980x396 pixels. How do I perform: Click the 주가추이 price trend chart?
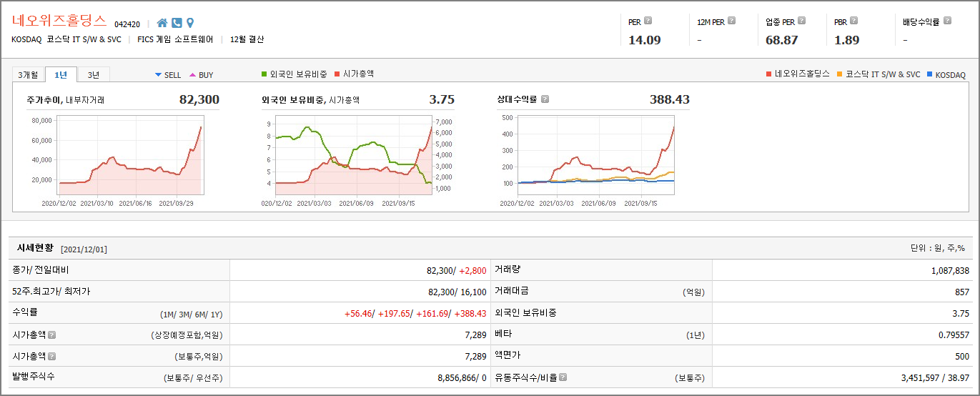click(x=130, y=155)
